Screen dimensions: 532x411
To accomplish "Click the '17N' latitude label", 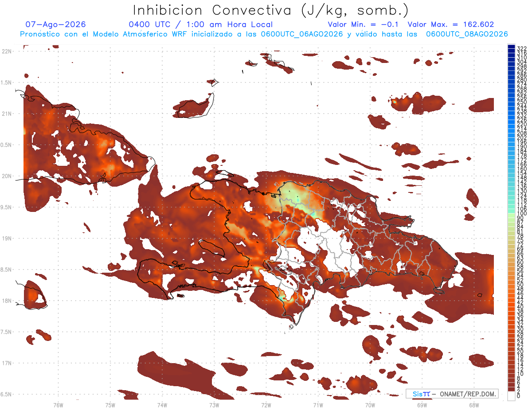I will [x=6, y=363].
